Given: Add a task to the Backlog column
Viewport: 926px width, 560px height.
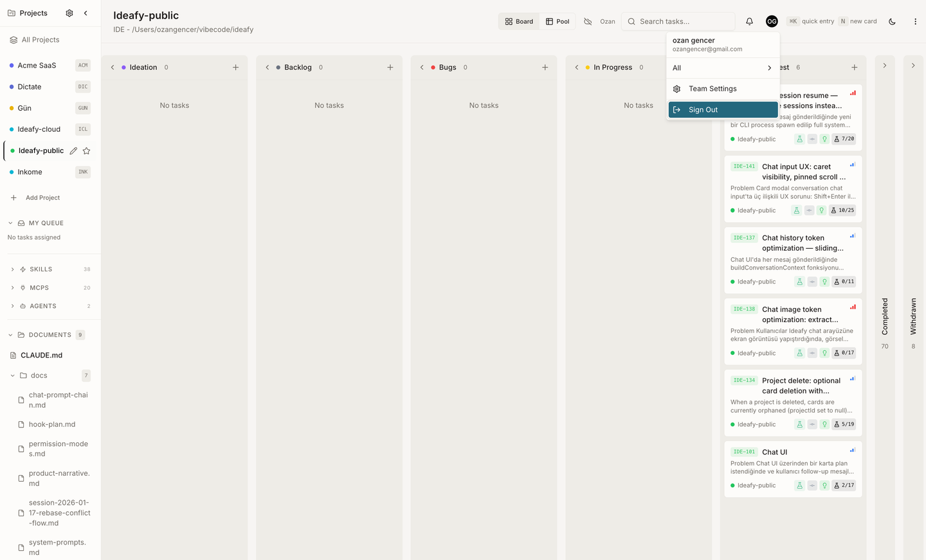Looking at the screenshot, I should [x=390, y=67].
